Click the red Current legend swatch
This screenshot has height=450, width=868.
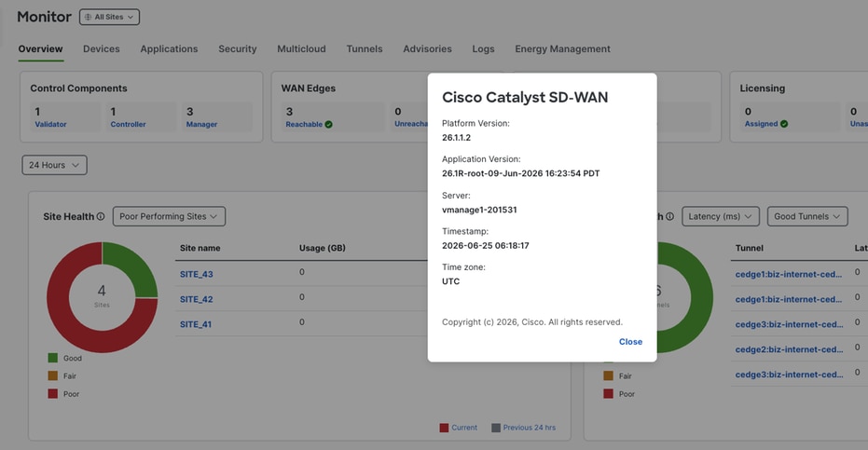(x=444, y=428)
